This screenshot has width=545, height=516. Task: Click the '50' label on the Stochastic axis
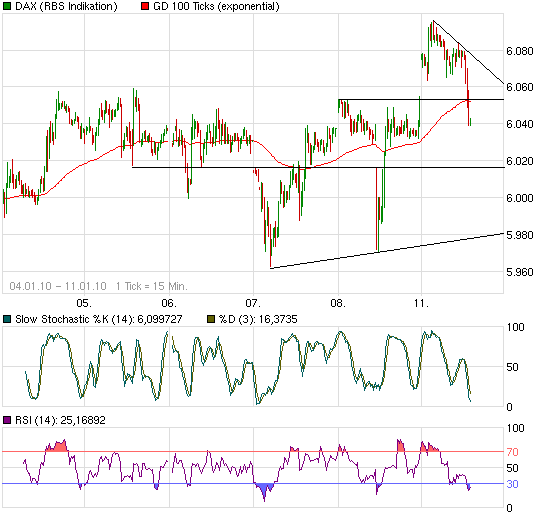512,367
